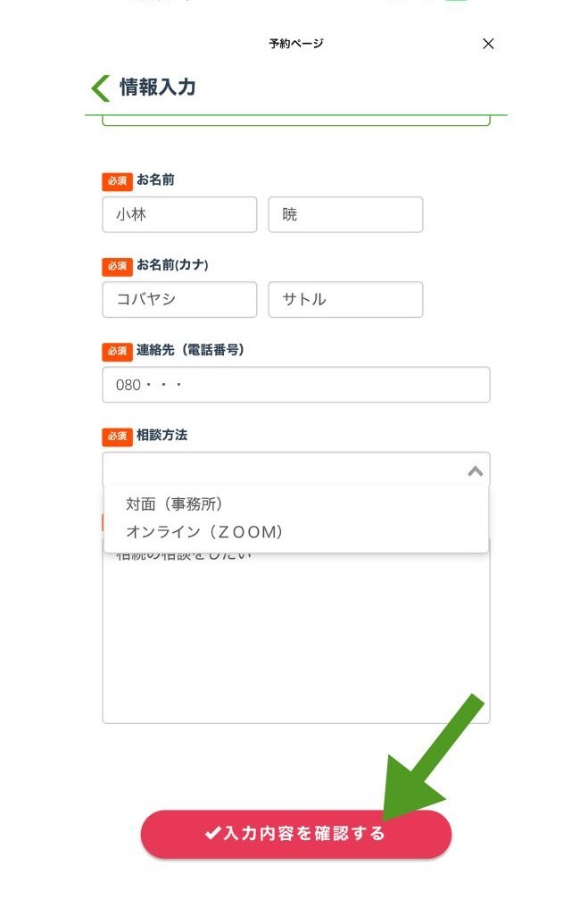Screen dimensions: 588x924
Task: Open the 相談方法 select box
Action: (x=295, y=470)
